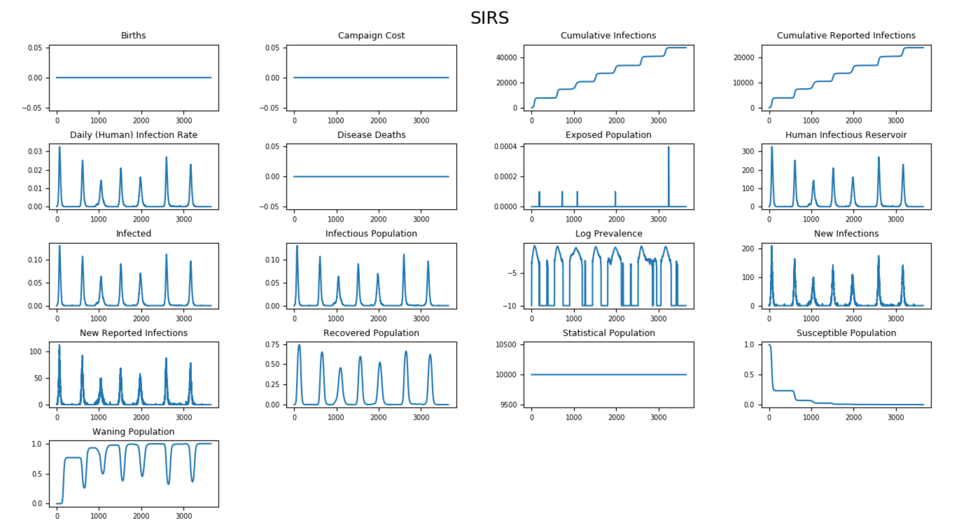Click the Campaign Cost plot area

pos(371,78)
